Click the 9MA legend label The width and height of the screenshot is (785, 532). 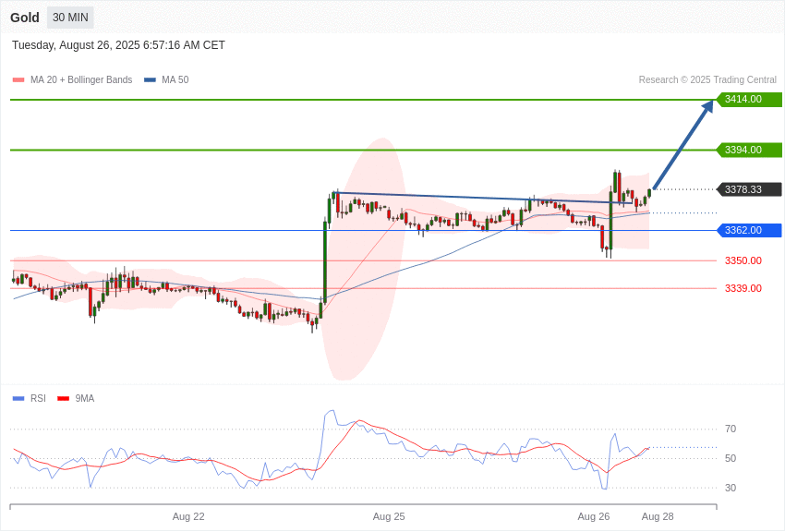point(85,398)
